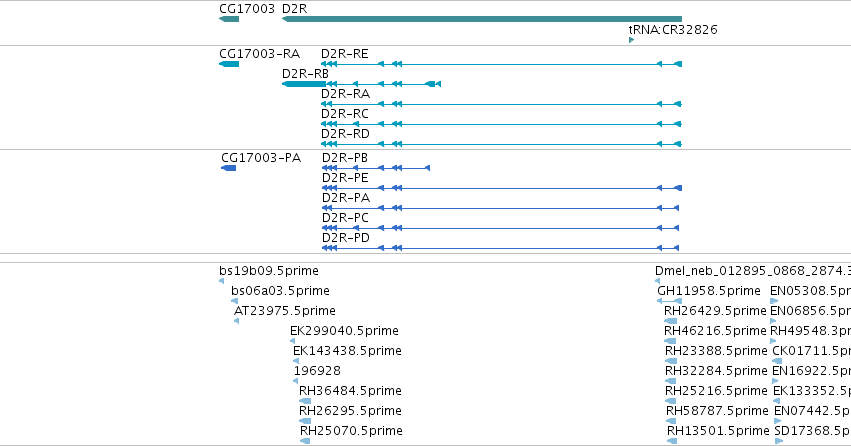Select the D2R-PB protein label

point(345,158)
